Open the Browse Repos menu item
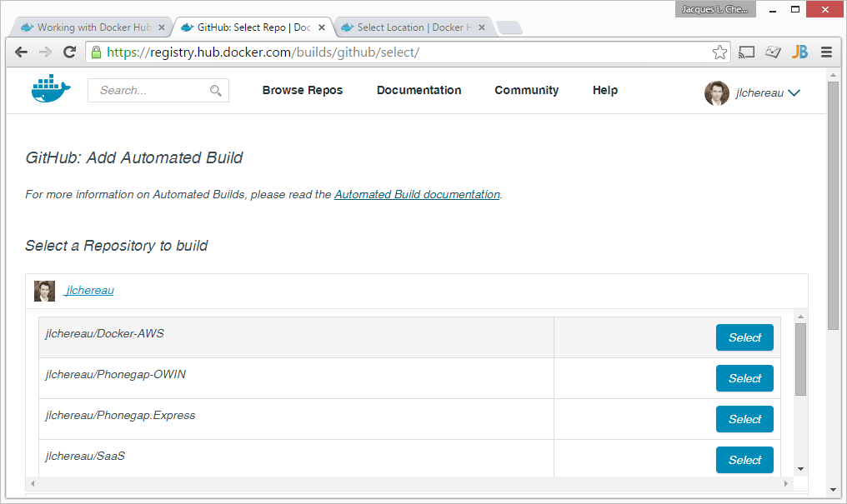Image resolution: width=847 pixels, height=504 pixels. [303, 90]
